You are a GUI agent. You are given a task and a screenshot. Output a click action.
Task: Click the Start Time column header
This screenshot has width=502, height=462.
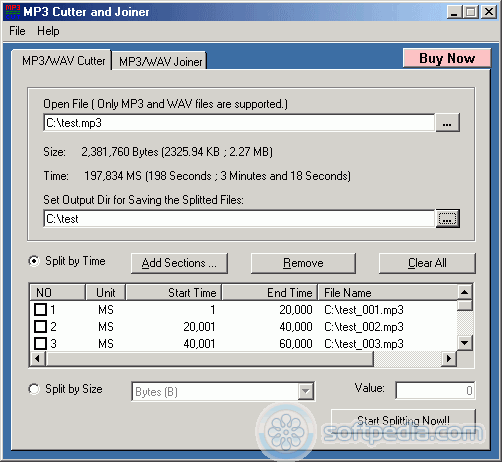tap(174, 293)
